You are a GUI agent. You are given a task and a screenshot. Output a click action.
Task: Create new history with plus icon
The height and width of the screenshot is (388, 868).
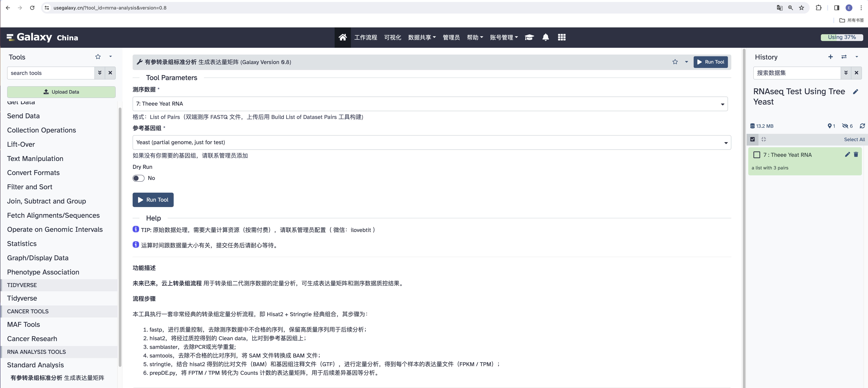click(831, 57)
